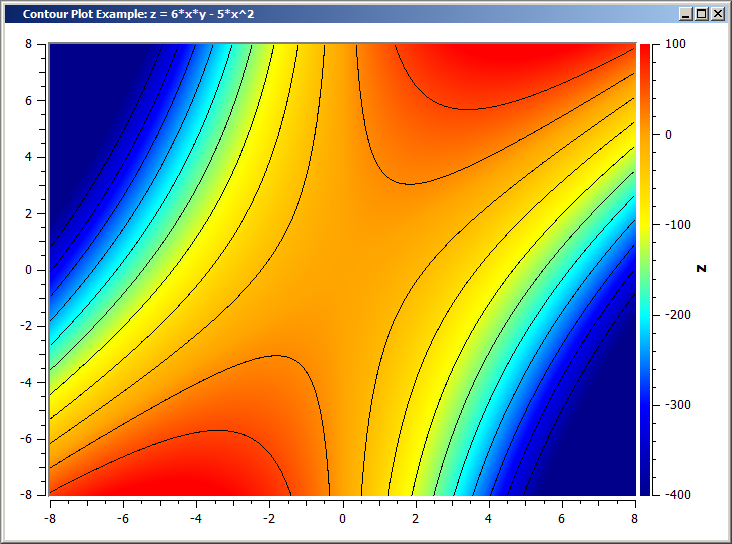The image size is (732, 544).
Task: Click colorbar label '-100'
Action: (x=677, y=225)
